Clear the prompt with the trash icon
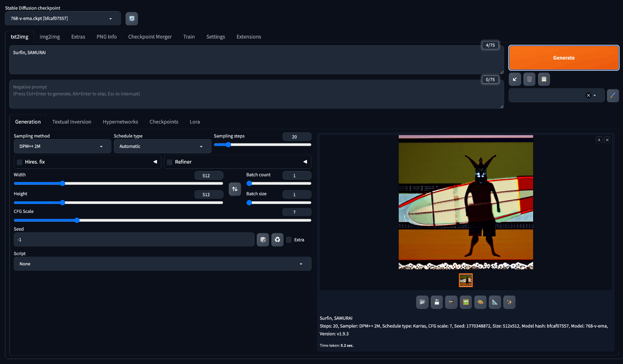Viewport: 623px width, 364px height. (529, 79)
